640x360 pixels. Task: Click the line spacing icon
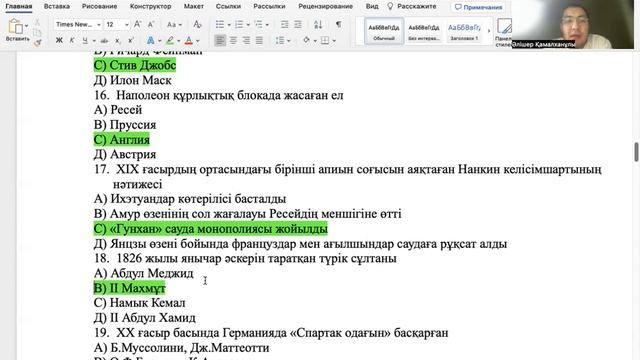(280, 40)
